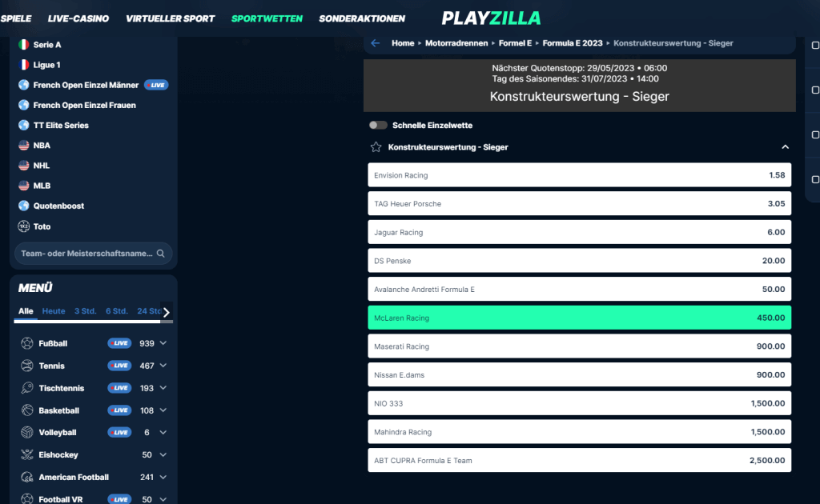Focus the team or championship search field
The width and height of the screenshot is (820, 504).
(x=93, y=254)
